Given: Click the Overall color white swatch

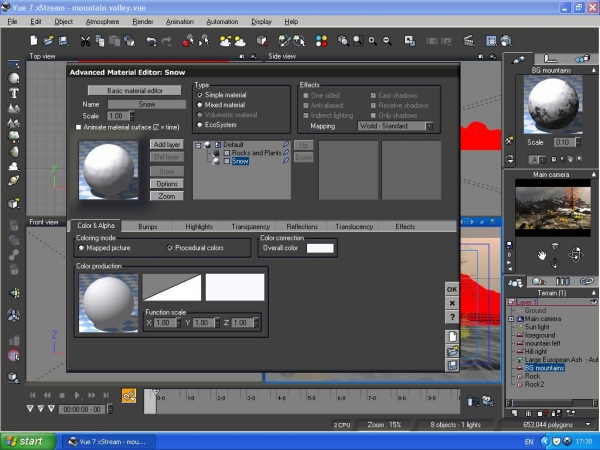Looking at the screenshot, I should [x=320, y=248].
